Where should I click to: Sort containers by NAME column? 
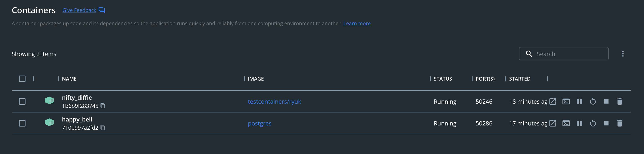tap(69, 79)
